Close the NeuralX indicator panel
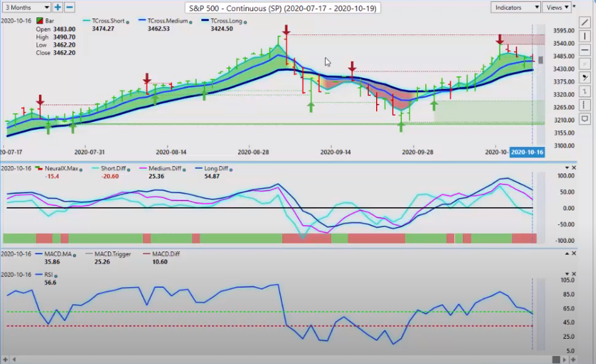596x364 pixels. coord(574,167)
